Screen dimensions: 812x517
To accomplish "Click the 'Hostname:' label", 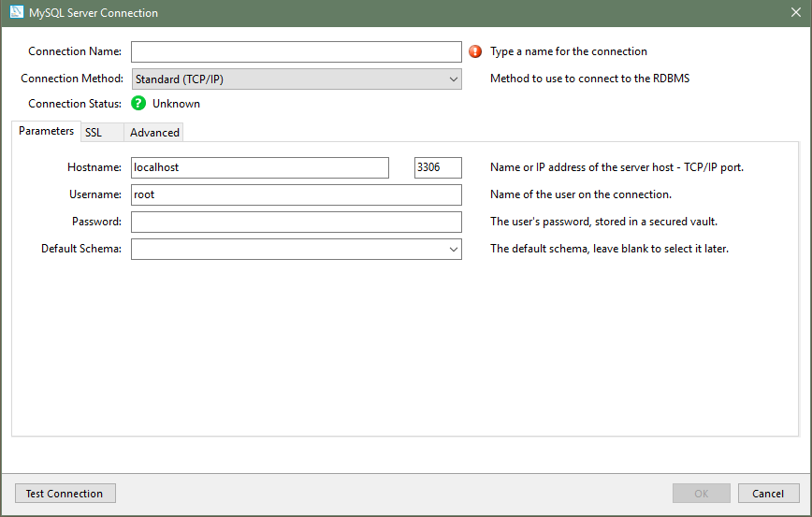I will pyautogui.click(x=94, y=167).
